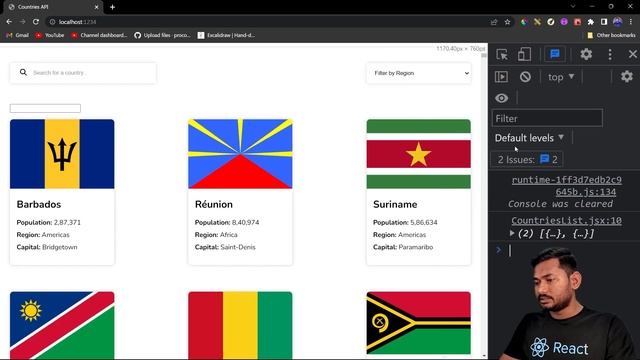Screen dimensions: 640x360
Task: Open DevTools more options menu
Action: 610,54
